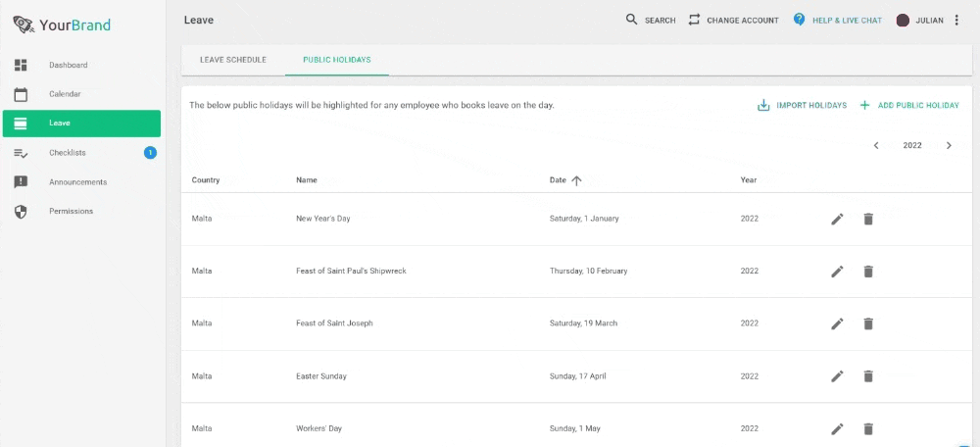Open Help & Live Chat
This screenshot has height=447, width=980.
[838, 21]
